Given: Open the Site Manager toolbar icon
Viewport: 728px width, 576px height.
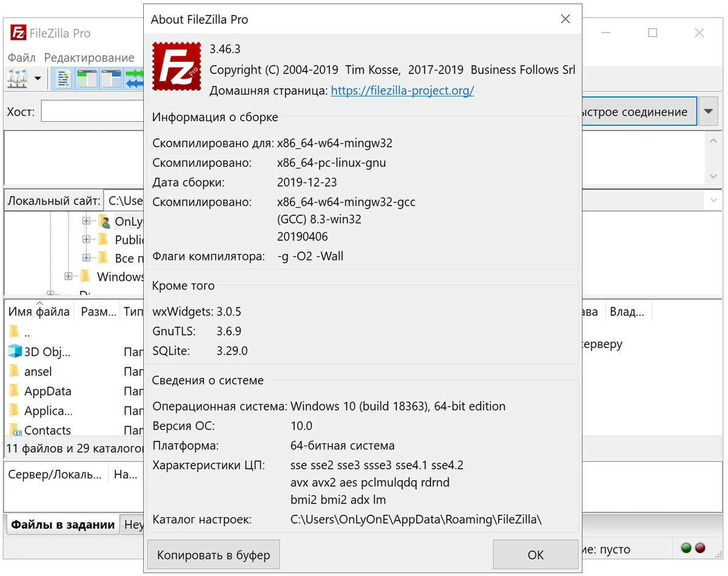Looking at the screenshot, I should (x=18, y=78).
